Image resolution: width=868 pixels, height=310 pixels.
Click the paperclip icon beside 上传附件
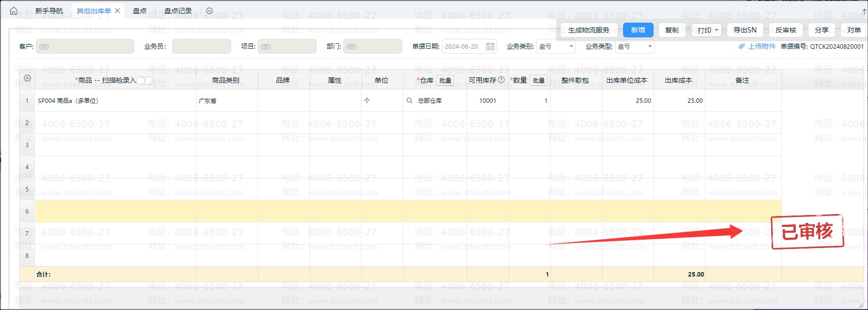[742, 46]
